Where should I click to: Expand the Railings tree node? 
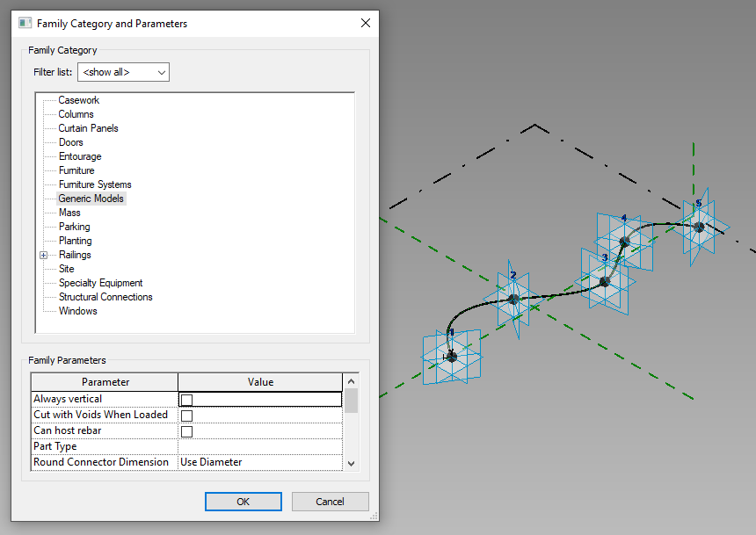tap(43, 255)
